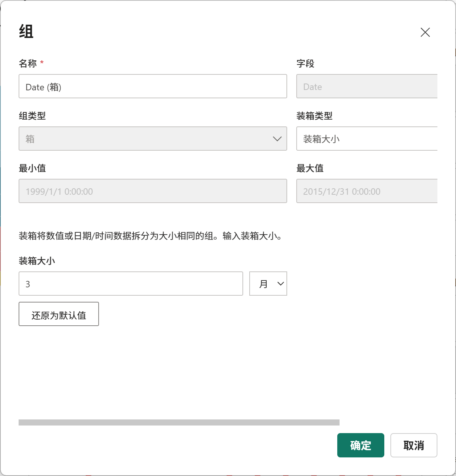Image resolution: width=456 pixels, height=476 pixels.
Task: Click the 最大值 label
Action: (x=310, y=168)
